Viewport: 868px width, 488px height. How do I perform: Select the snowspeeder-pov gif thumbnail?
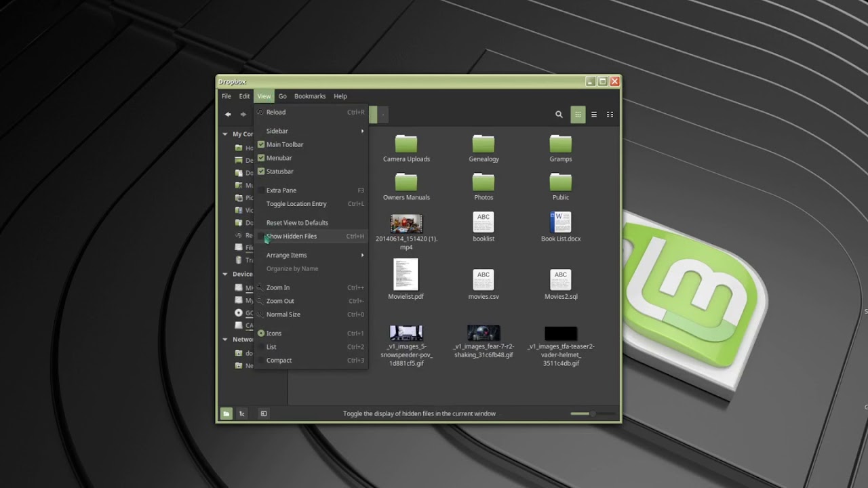pyautogui.click(x=406, y=333)
